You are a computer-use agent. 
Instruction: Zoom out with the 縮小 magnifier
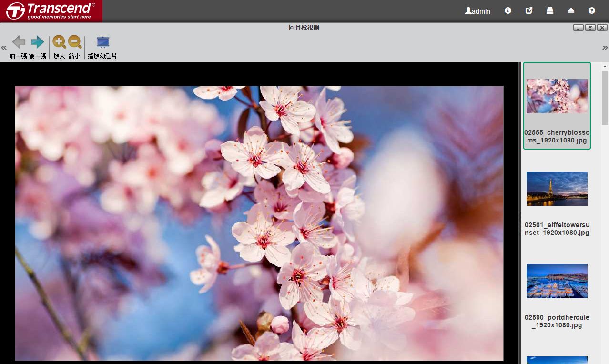click(x=75, y=47)
